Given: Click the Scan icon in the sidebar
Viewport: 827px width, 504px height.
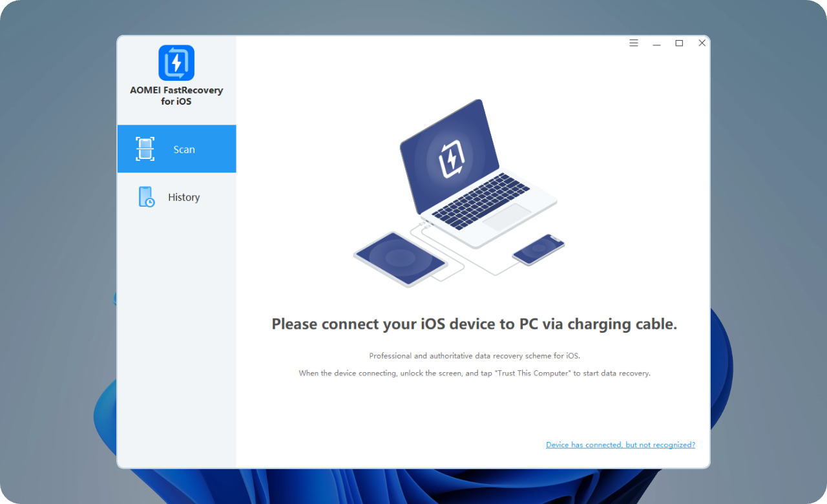Looking at the screenshot, I should coord(145,149).
